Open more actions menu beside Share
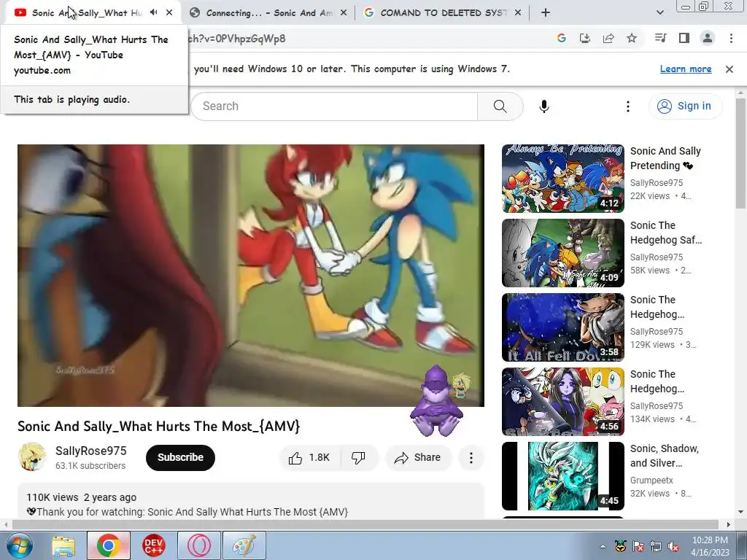The width and height of the screenshot is (747, 560). [x=471, y=458]
